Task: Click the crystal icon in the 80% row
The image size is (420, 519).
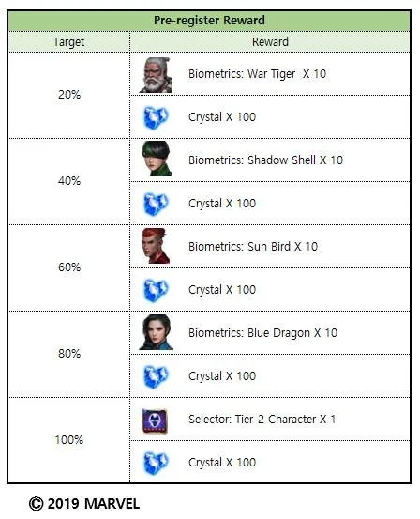Action: pos(156,376)
